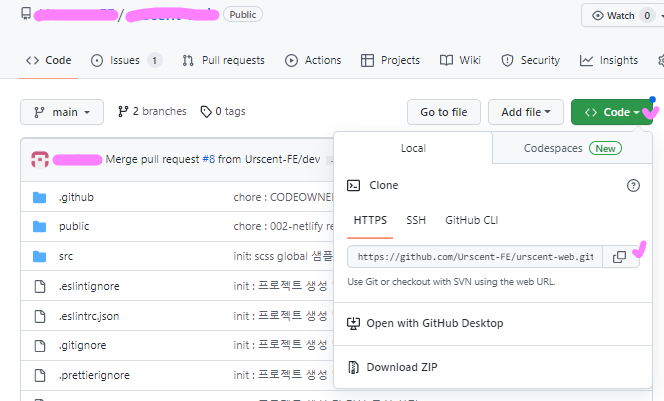Image resolution: width=664 pixels, height=401 pixels.
Task: Click the New badge on Codespaces
Action: 605,148
